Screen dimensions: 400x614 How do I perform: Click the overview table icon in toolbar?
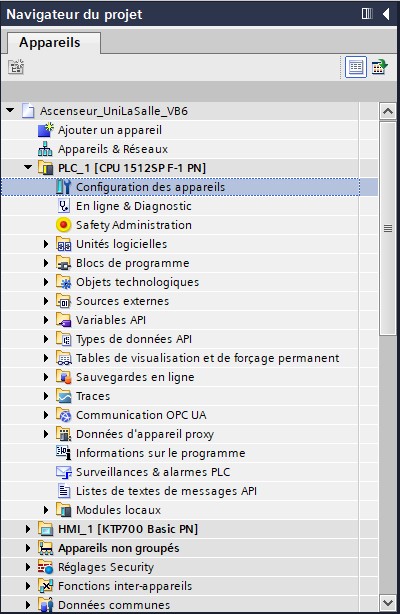[356, 67]
